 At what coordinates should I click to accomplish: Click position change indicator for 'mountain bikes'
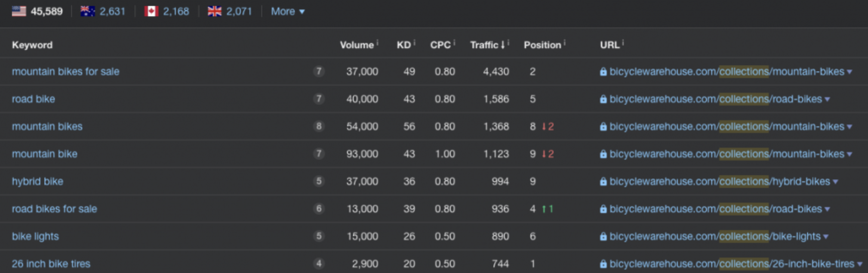tap(548, 127)
